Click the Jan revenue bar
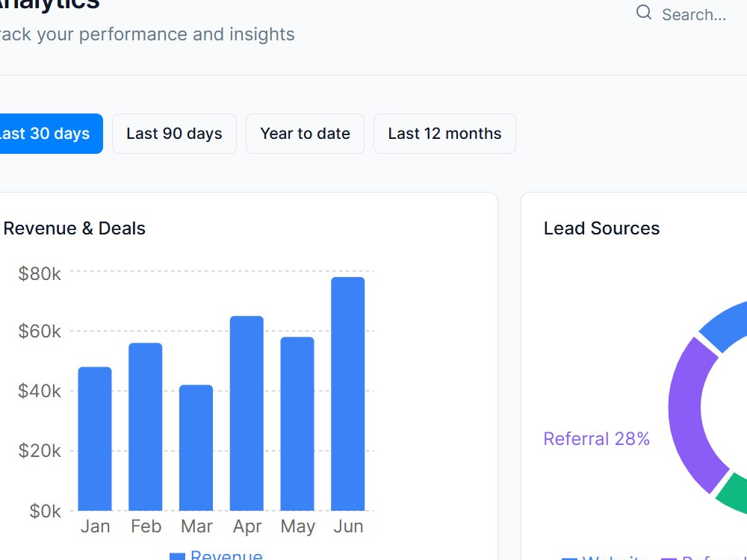 tap(95, 438)
